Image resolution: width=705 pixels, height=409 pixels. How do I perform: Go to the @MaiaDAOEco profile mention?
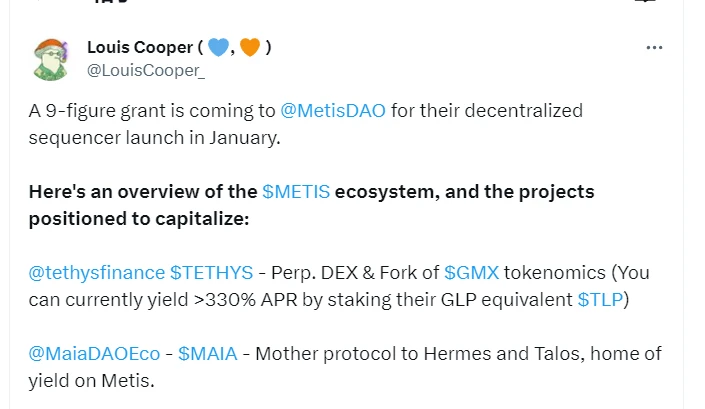(x=93, y=354)
